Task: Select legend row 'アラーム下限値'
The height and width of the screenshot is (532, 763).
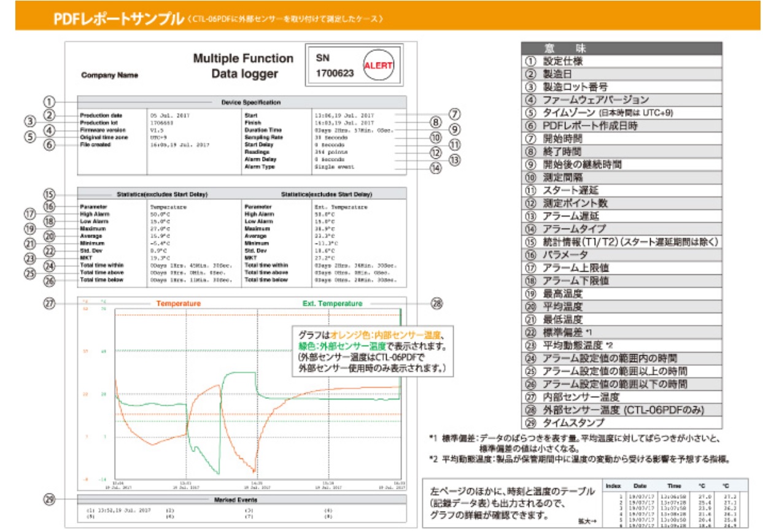Action: click(x=621, y=281)
